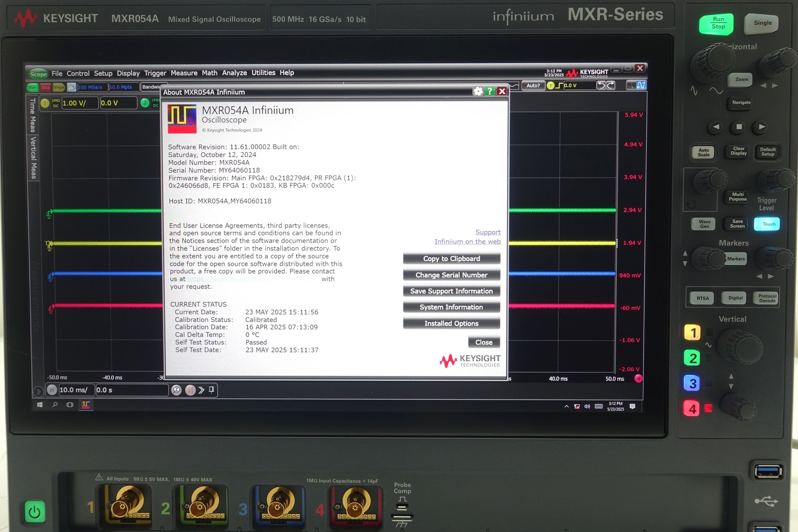Open the Utilities menu
The width and height of the screenshot is (798, 532).
pos(263,72)
